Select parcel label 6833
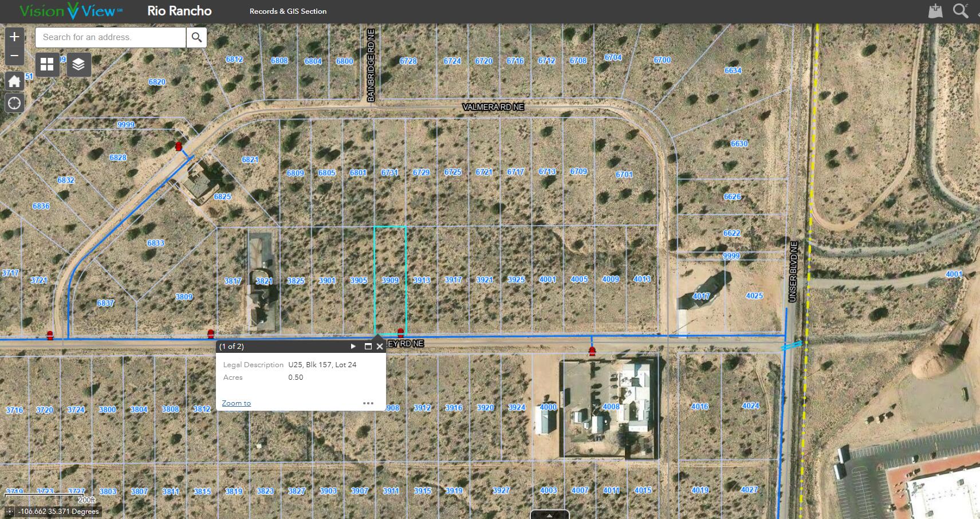The height and width of the screenshot is (519, 980). pos(156,243)
